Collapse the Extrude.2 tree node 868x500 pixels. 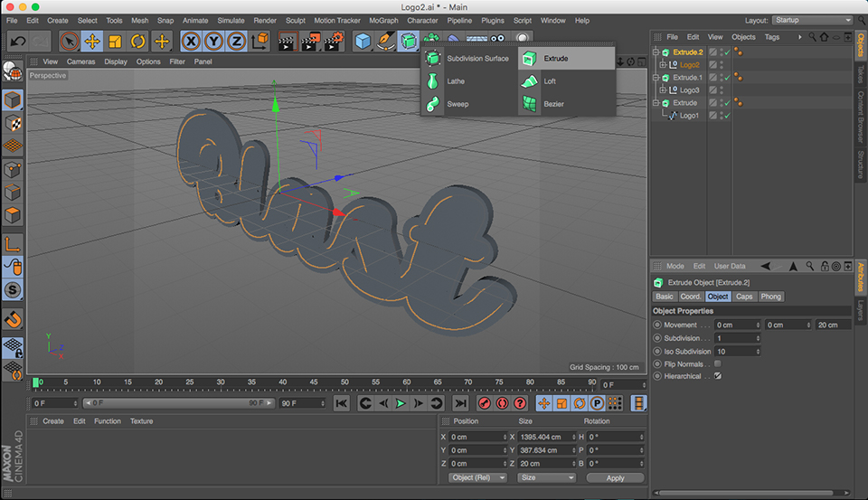[x=656, y=52]
